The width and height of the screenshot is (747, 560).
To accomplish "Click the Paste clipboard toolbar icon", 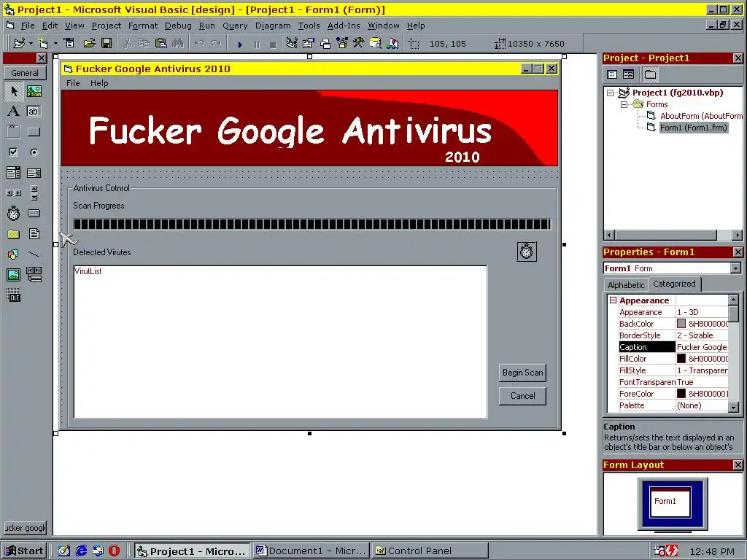I will (x=161, y=43).
